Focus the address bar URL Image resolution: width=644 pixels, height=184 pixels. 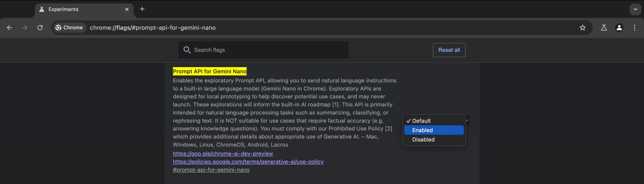[152, 28]
